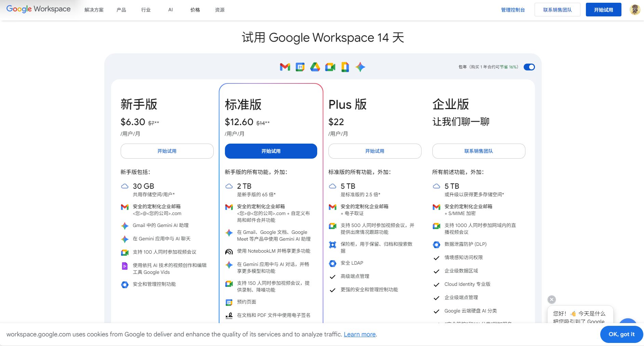Click 联系销售团队 in the header

coord(557,10)
